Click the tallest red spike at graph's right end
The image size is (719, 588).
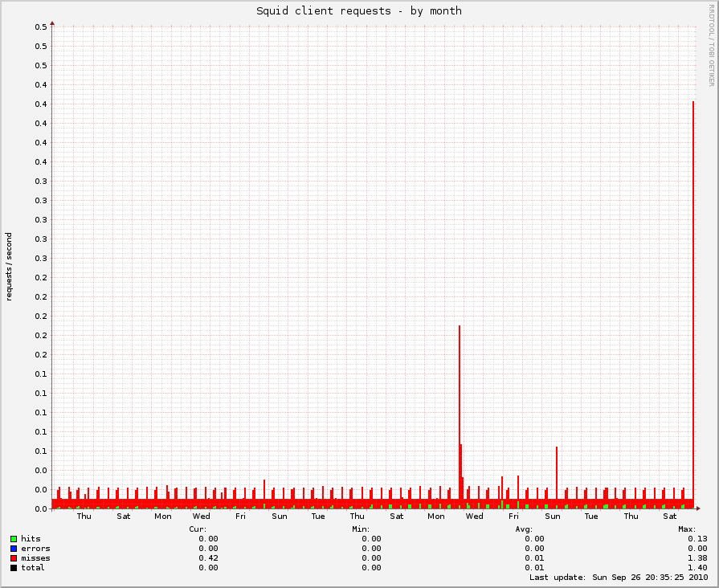[x=693, y=303]
